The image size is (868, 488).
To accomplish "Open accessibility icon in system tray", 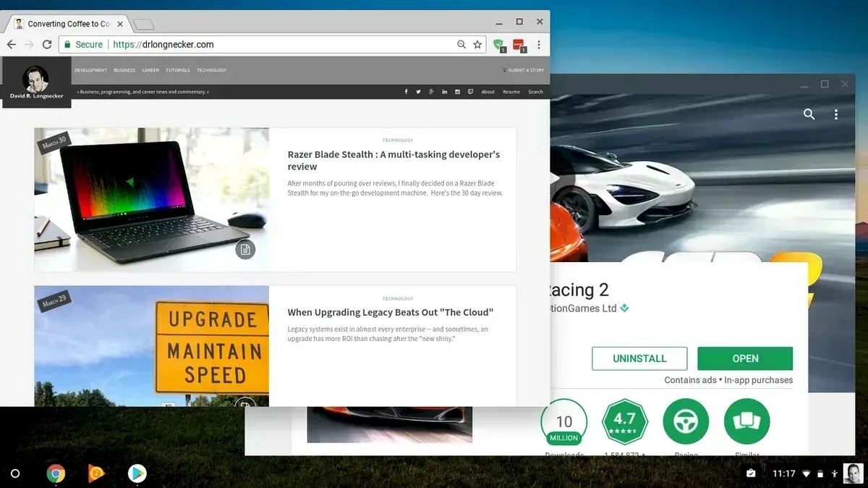I will (835, 474).
